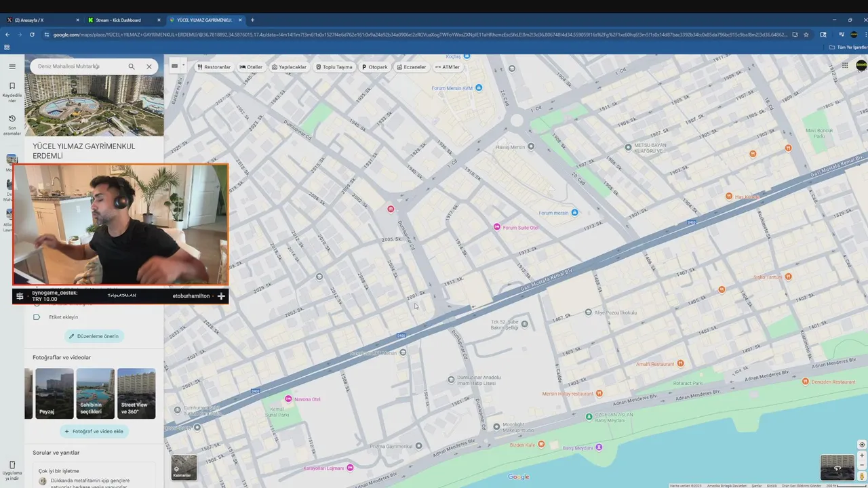This screenshot has height=488, width=868.
Task: Open Sahibinin seçtikleri photo thumbnail
Action: (96, 393)
